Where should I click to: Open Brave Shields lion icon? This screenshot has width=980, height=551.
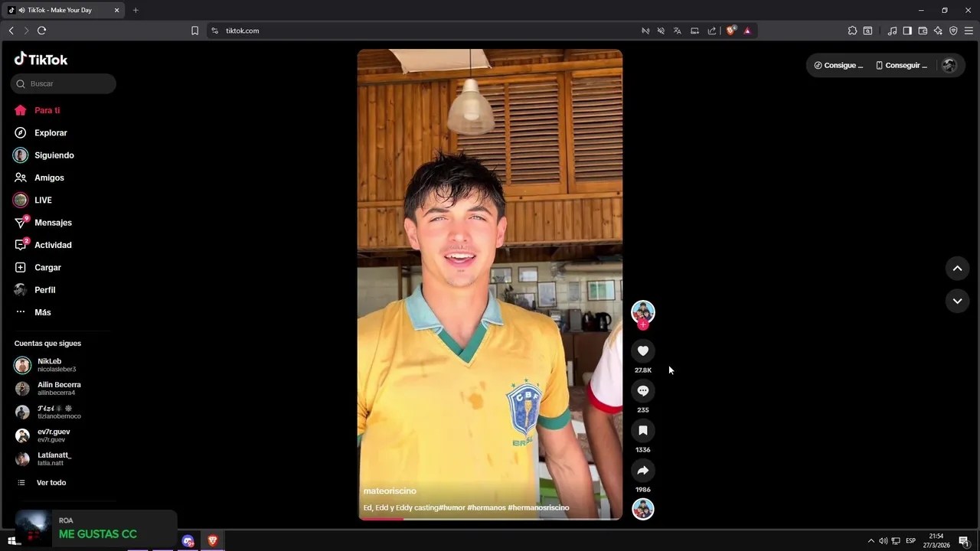click(730, 31)
